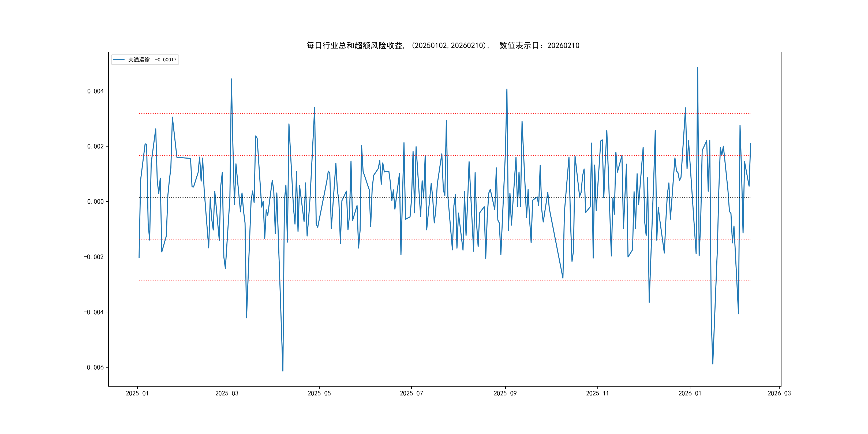
Task: Click the legend label 交通运输: -0.00017
Action: click(x=152, y=60)
